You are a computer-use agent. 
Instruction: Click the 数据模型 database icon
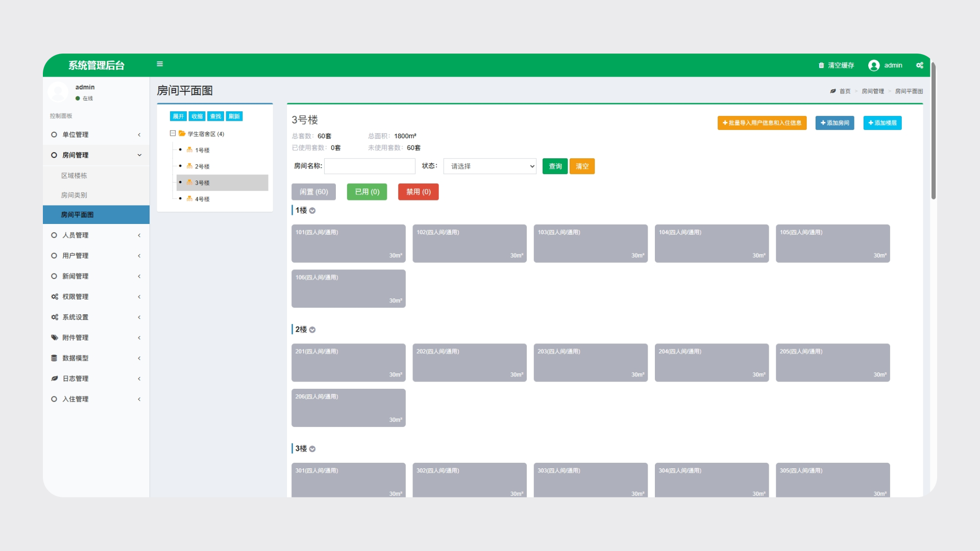pyautogui.click(x=54, y=358)
